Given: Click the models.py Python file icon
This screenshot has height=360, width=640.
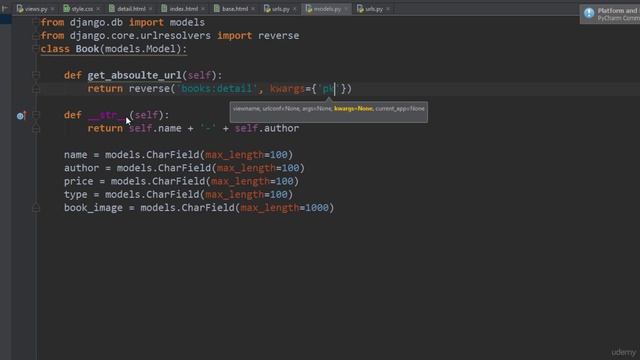Looking at the screenshot, I should (x=309, y=9).
